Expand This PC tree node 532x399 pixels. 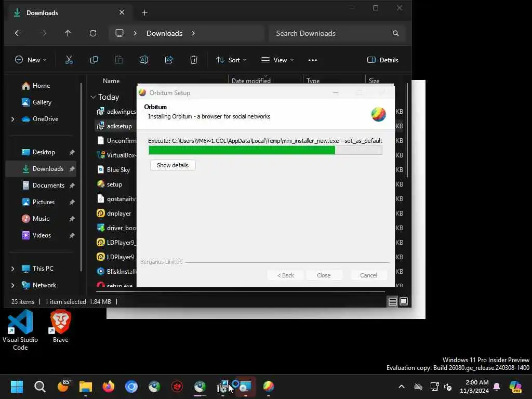pos(13,269)
